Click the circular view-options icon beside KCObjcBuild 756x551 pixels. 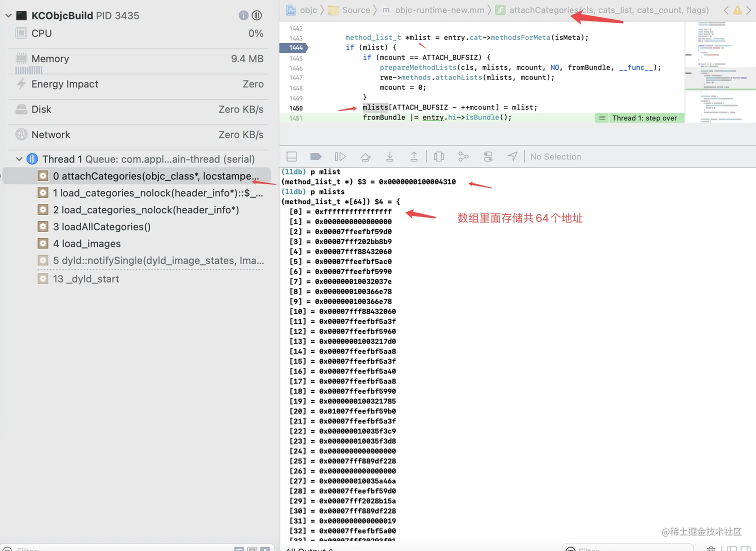[x=257, y=15]
